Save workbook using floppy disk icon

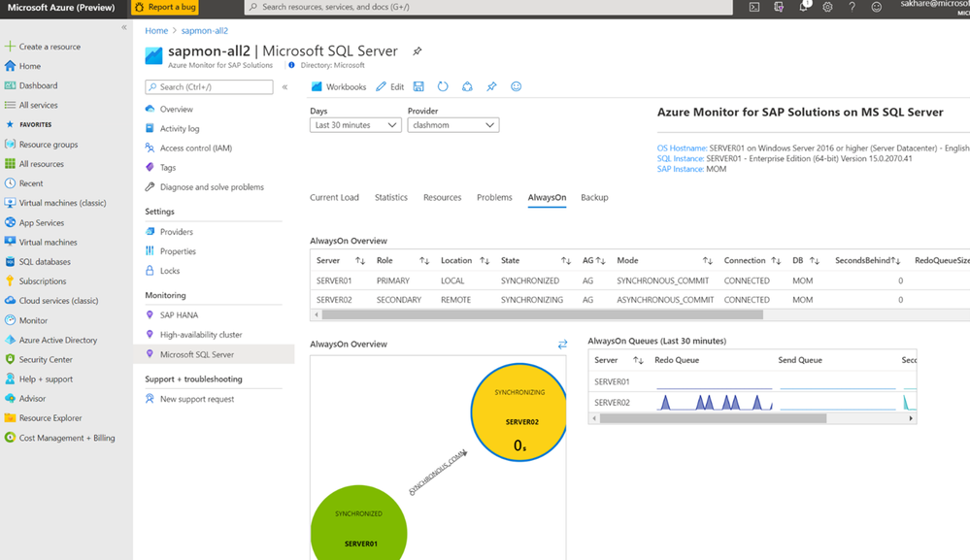pos(418,86)
